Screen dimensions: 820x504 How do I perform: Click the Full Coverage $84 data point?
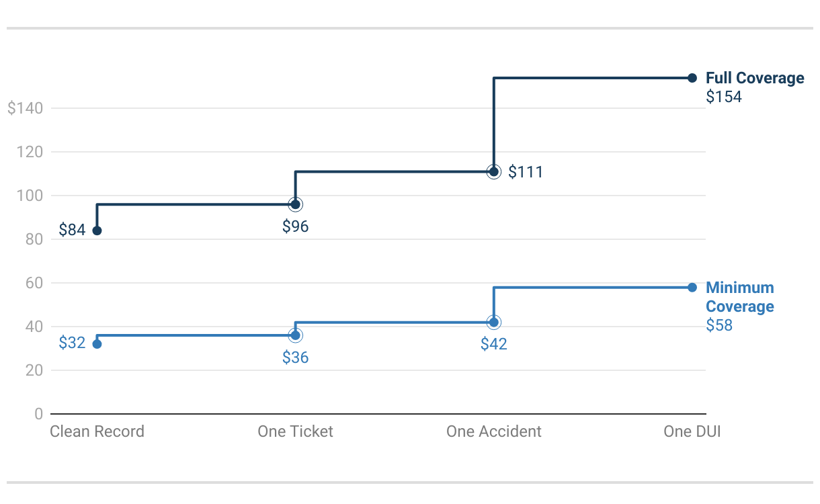[97, 230]
